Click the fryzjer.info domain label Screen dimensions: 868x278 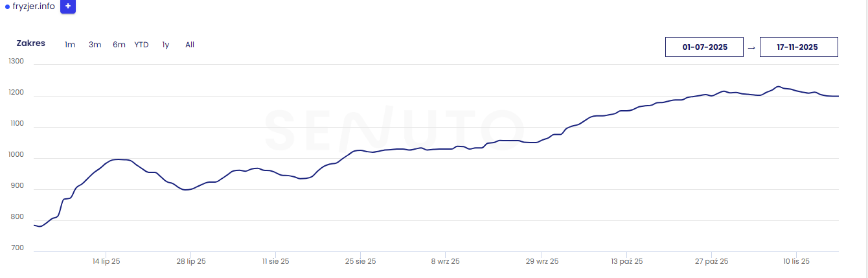34,6
